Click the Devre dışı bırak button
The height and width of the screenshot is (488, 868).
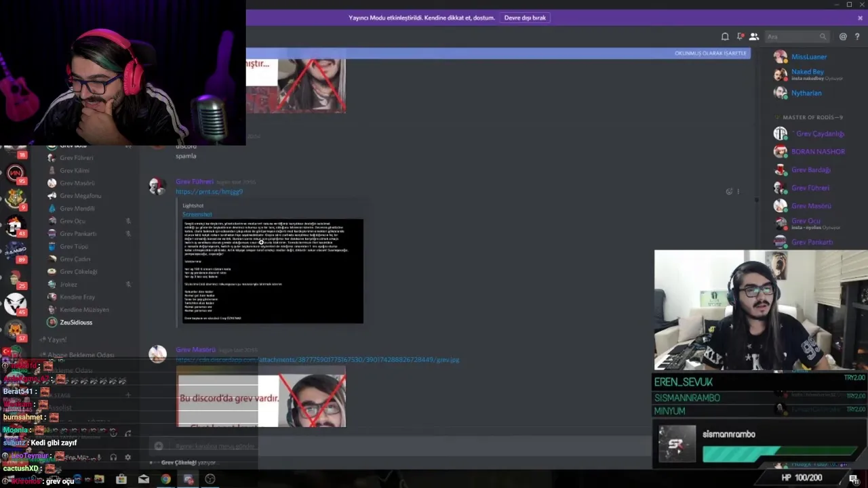tap(525, 18)
